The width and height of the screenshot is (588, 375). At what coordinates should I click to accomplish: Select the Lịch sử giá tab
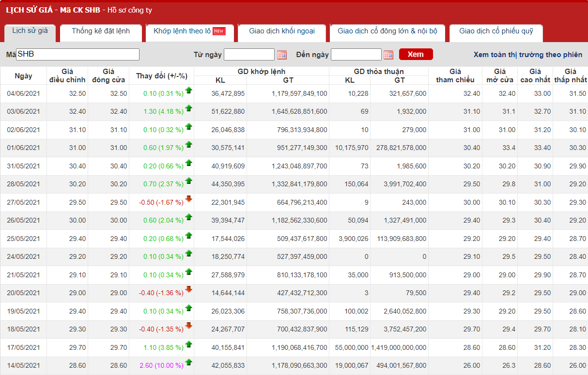(x=30, y=30)
